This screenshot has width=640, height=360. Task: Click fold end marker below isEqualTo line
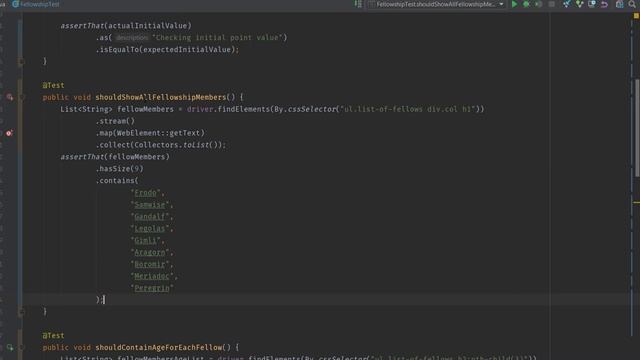click(22, 62)
